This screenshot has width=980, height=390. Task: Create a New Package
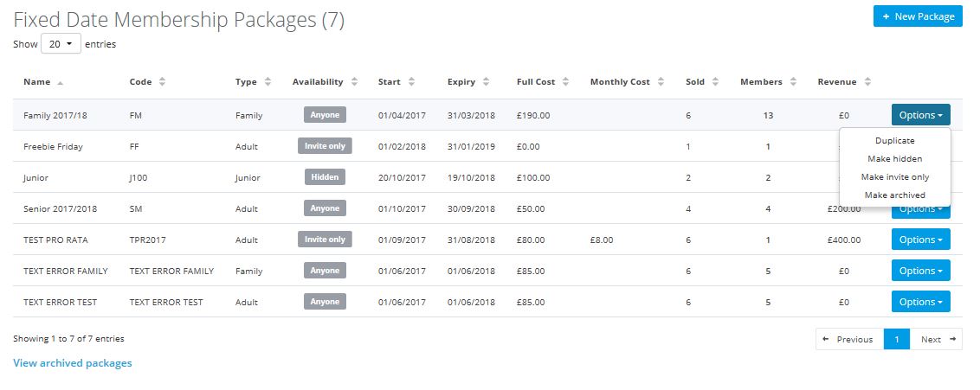(x=918, y=16)
